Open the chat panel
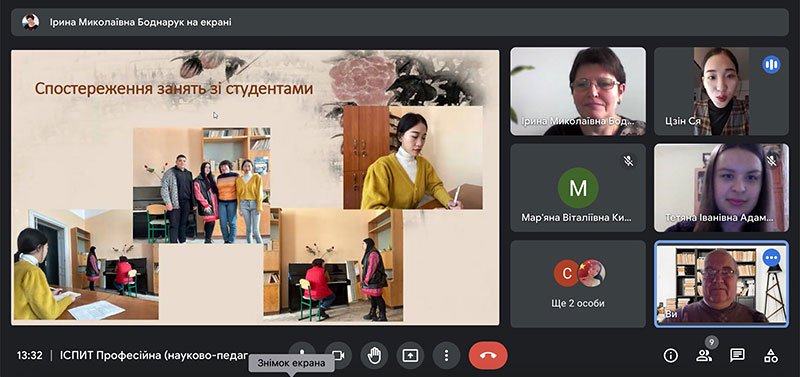 point(737,356)
